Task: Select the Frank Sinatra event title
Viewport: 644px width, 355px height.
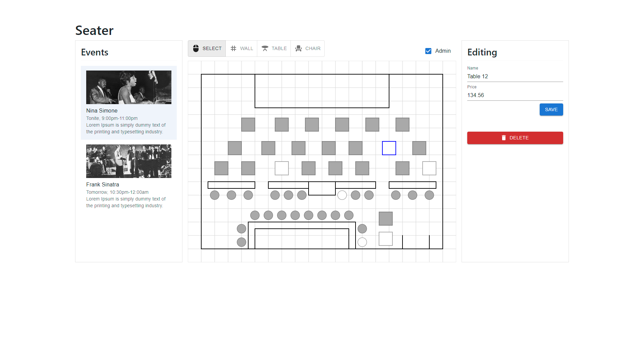Action: click(x=103, y=184)
